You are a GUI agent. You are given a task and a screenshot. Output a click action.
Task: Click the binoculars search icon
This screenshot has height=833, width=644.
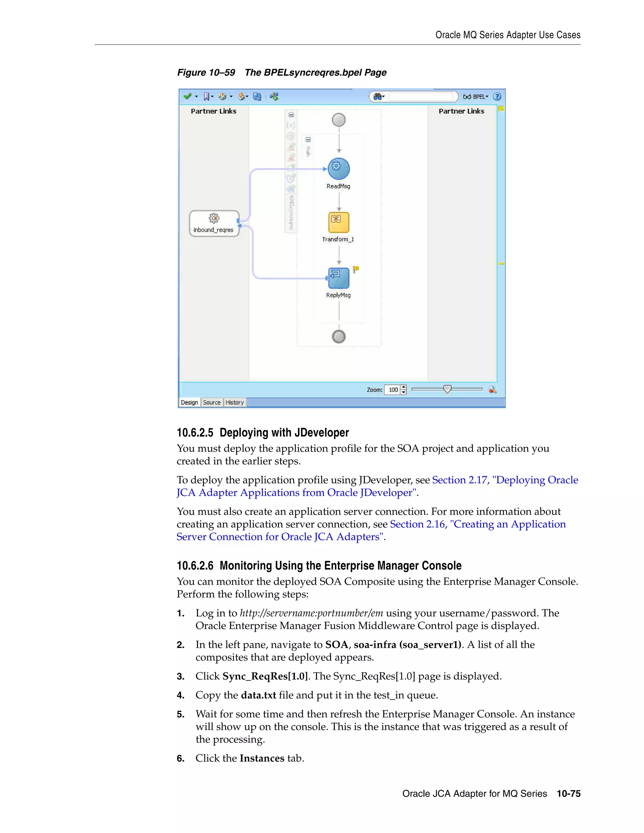point(378,97)
